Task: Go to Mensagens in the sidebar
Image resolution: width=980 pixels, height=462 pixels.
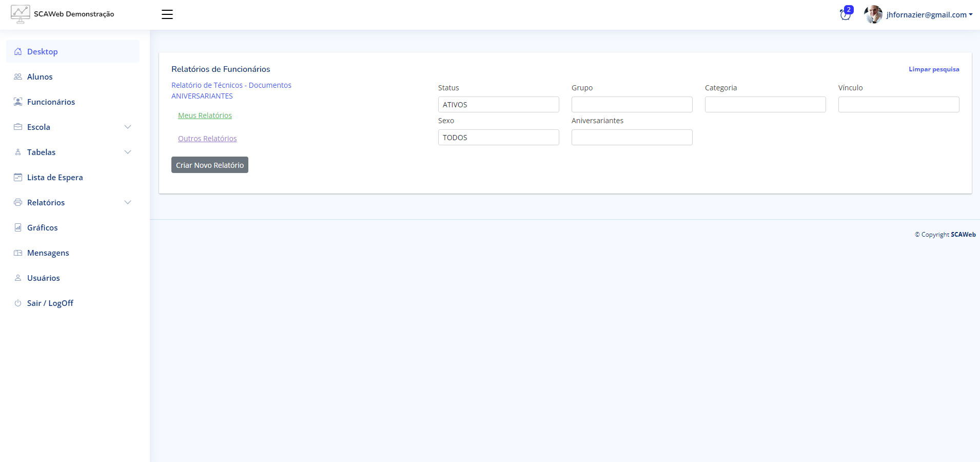Action: click(48, 253)
